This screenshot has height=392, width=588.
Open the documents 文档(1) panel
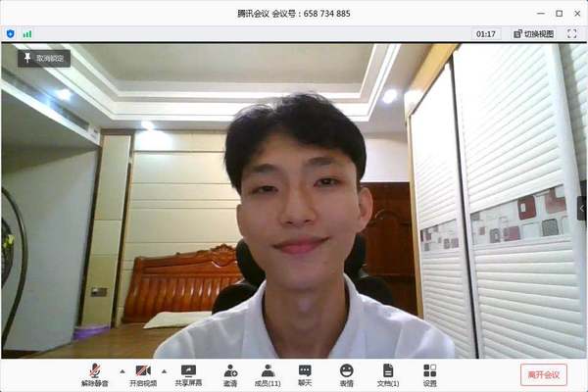(x=388, y=374)
